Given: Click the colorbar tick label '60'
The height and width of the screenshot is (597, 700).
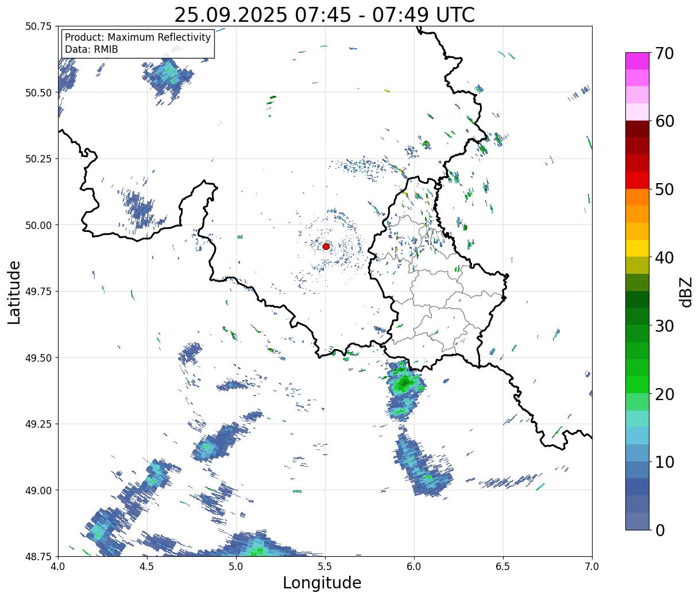Looking at the screenshot, I should click(664, 121).
